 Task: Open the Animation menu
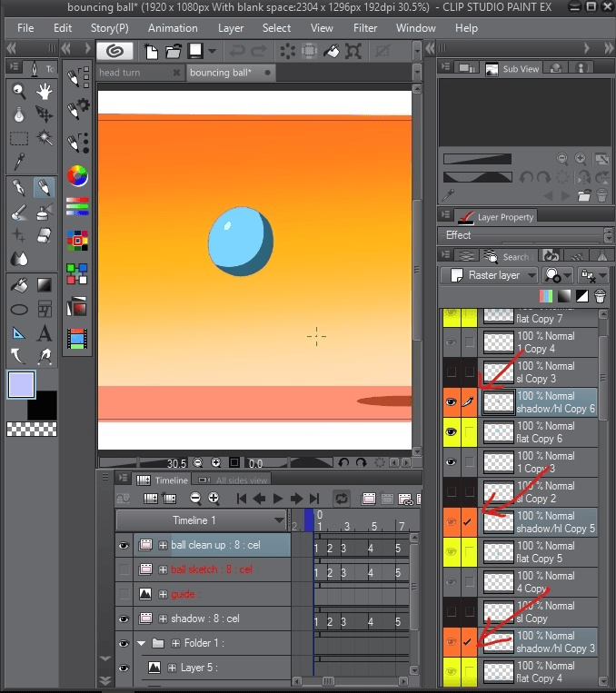click(173, 28)
